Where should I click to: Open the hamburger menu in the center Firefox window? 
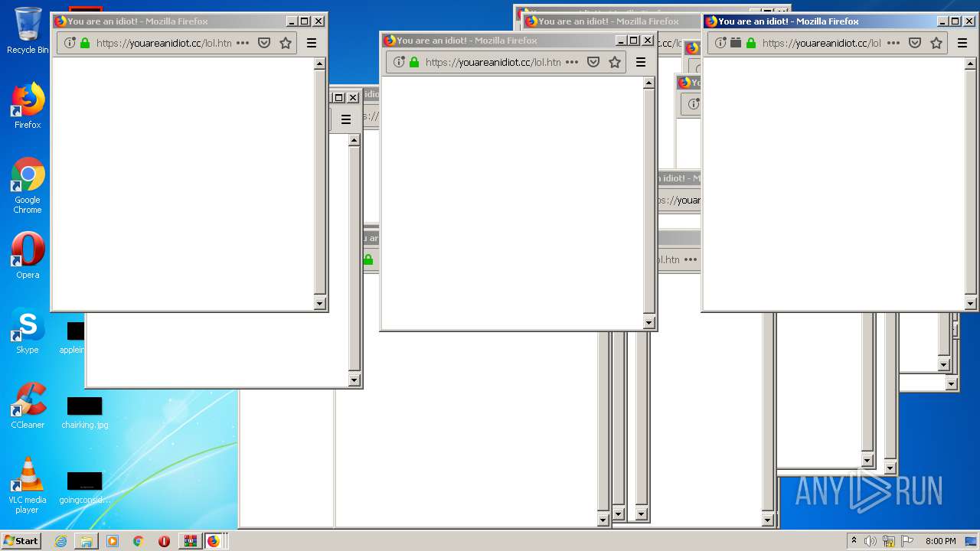641,62
